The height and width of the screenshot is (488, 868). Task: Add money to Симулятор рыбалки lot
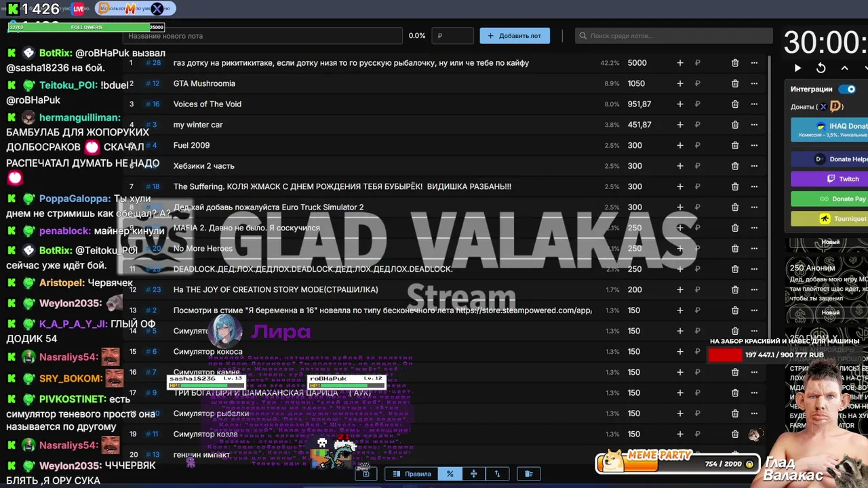(680, 413)
